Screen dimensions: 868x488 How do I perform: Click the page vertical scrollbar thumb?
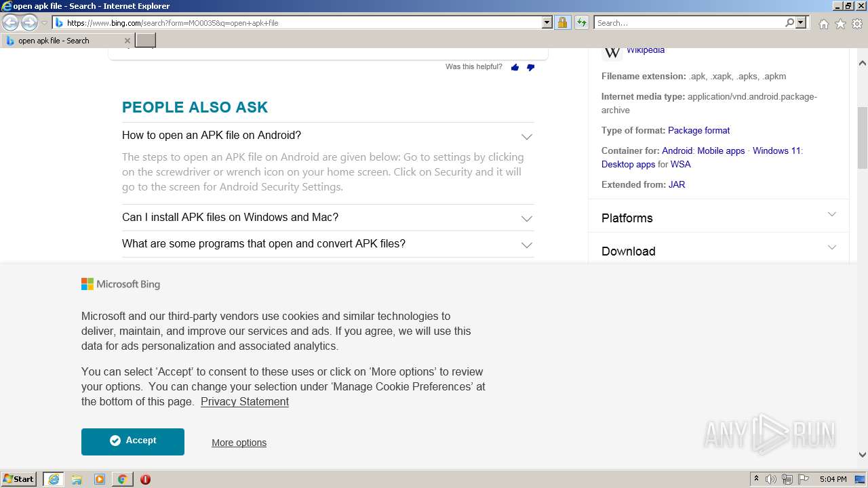(x=863, y=138)
